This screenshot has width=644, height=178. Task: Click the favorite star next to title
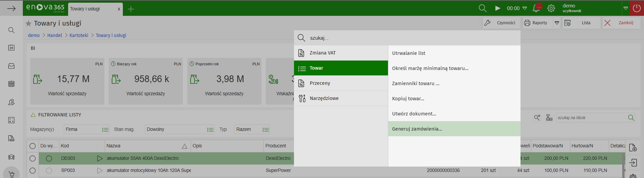[29, 23]
